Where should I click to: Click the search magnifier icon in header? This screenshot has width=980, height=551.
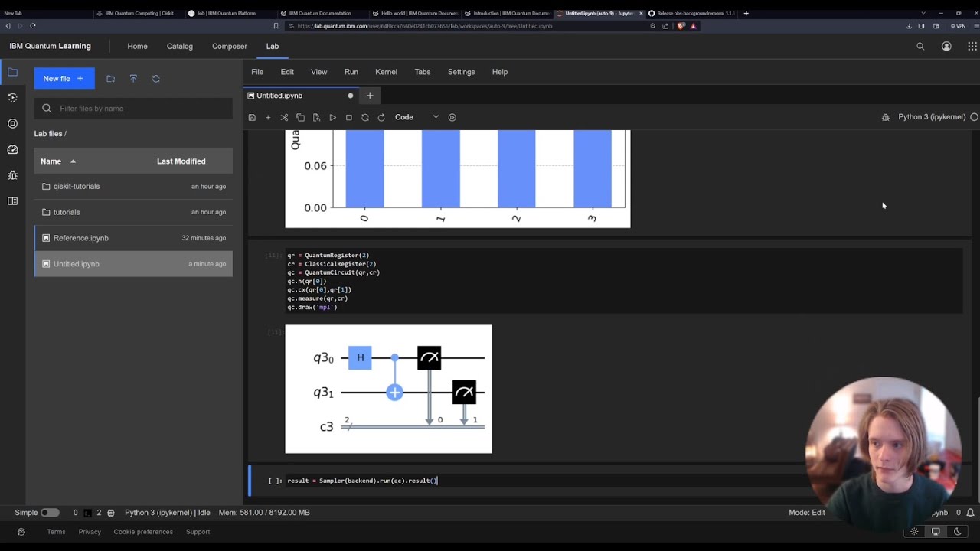(920, 47)
